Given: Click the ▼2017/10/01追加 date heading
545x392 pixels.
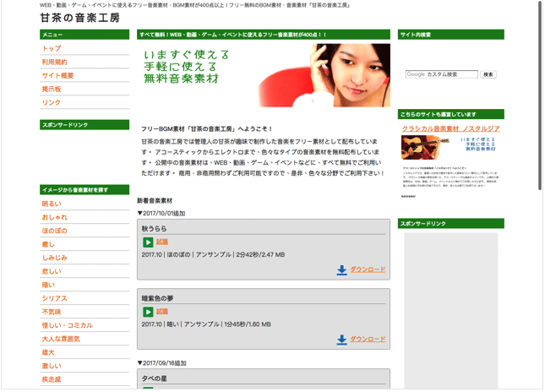Looking at the screenshot, I should pyautogui.click(x=161, y=214).
